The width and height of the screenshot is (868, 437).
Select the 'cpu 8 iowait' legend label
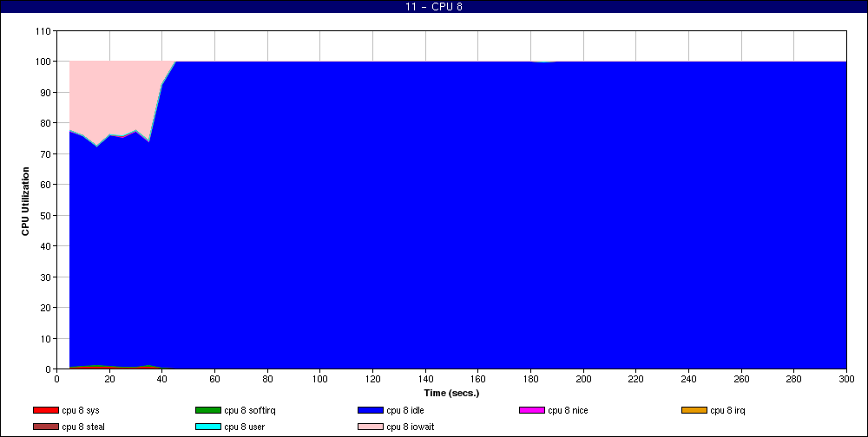411,427
